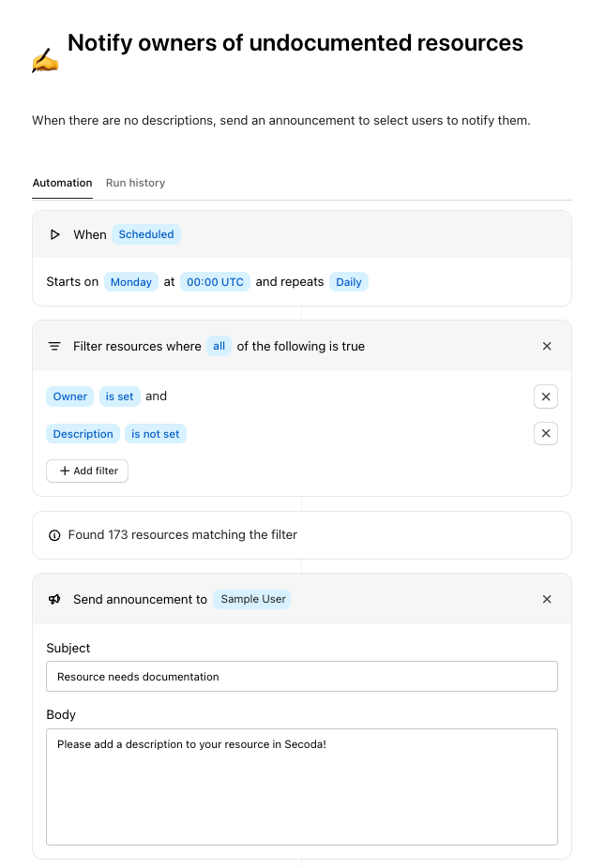Click into the Subject input field
Image resolution: width=590 pixels, height=868 pixels.
(x=301, y=676)
